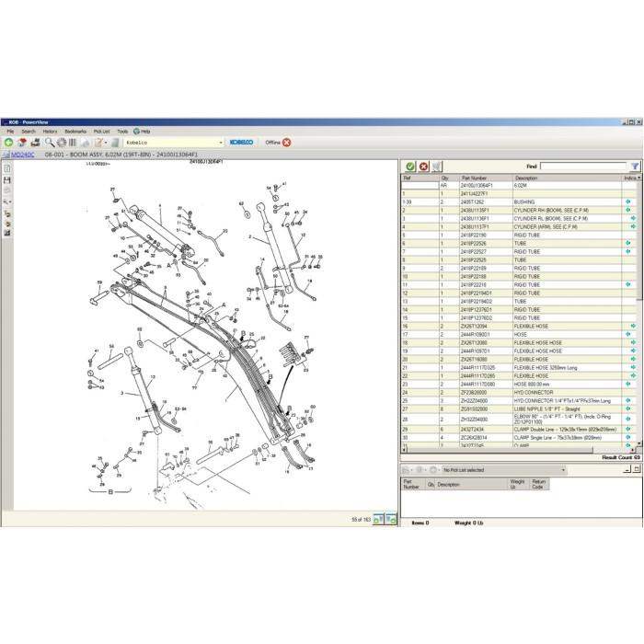Select the ELBOW 90° row
Screen dimensions: 644x644
(519, 419)
